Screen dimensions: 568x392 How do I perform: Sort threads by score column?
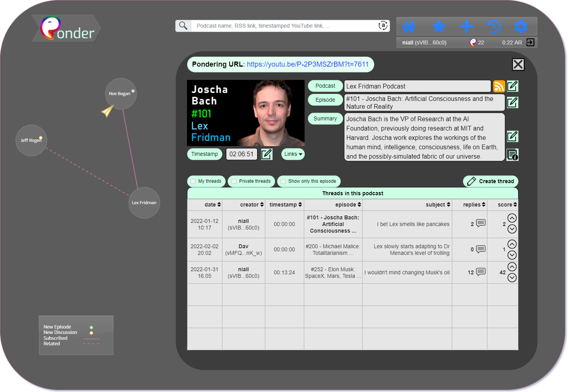tap(507, 205)
